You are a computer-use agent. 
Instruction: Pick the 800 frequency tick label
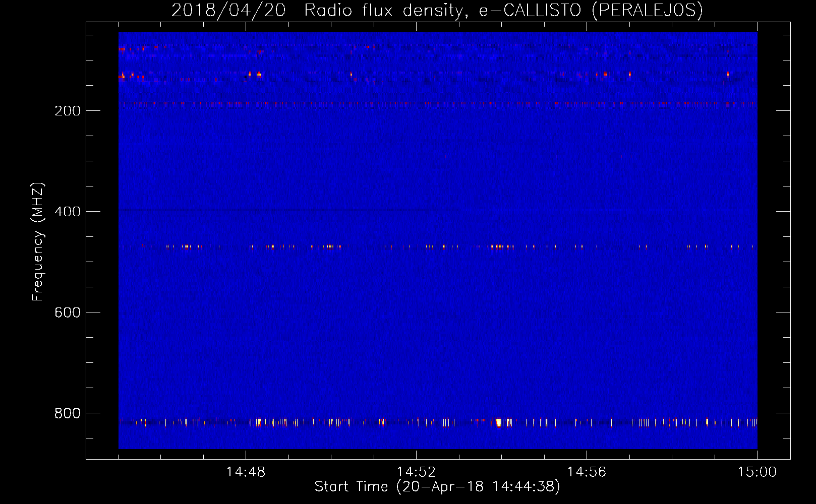coord(68,413)
